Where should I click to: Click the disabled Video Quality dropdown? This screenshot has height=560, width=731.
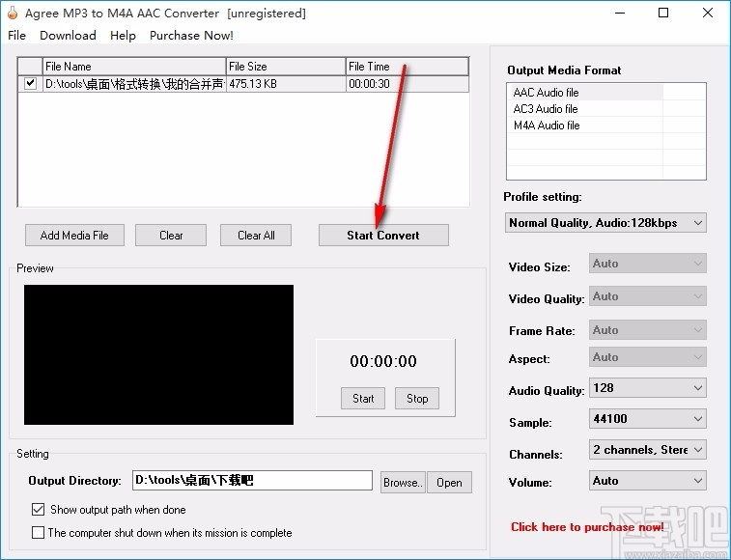pyautogui.click(x=648, y=296)
